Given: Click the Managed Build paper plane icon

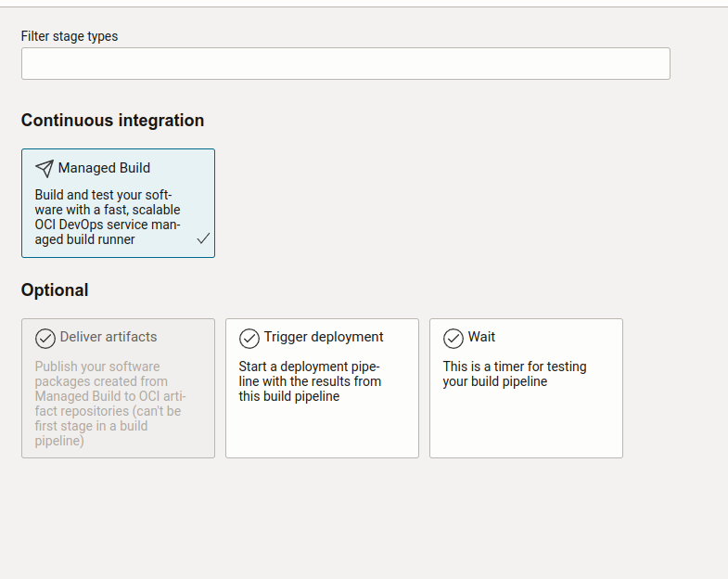Looking at the screenshot, I should pyautogui.click(x=45, y=168).
